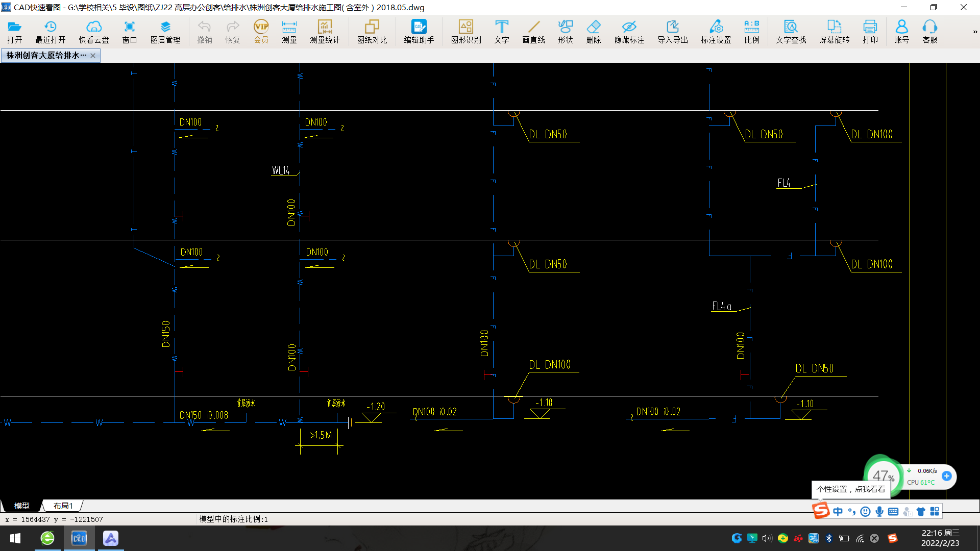This screenshot has width=980, height=551.
Task: Click the DN150 i0.008 pipe annotation
Action: point(204,415)
